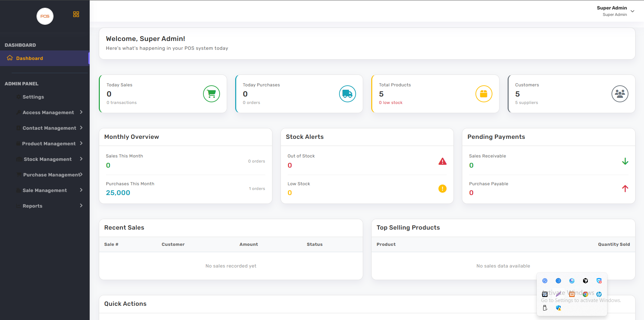Expand the Reports section chevron

click(x=81, y=206)
